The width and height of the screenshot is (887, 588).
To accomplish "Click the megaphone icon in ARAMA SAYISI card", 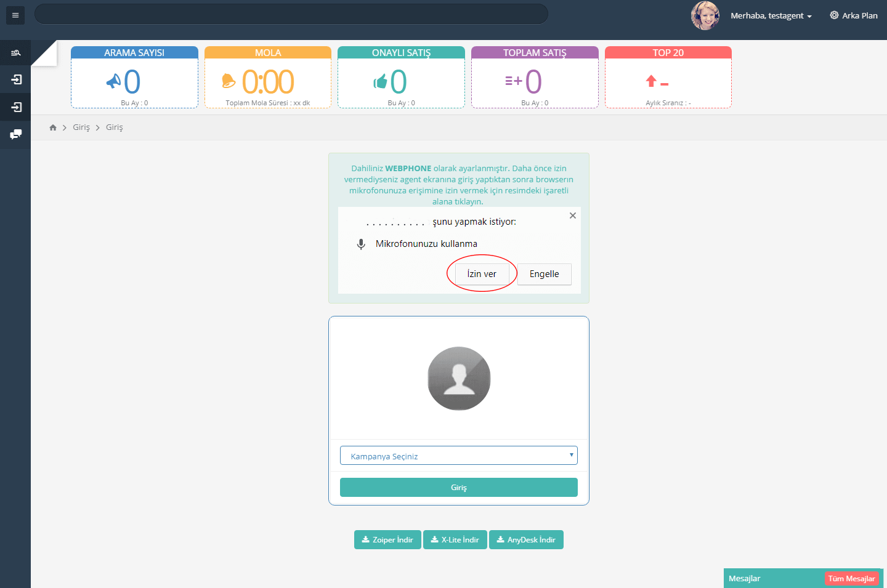I will (x=113, y=81).
